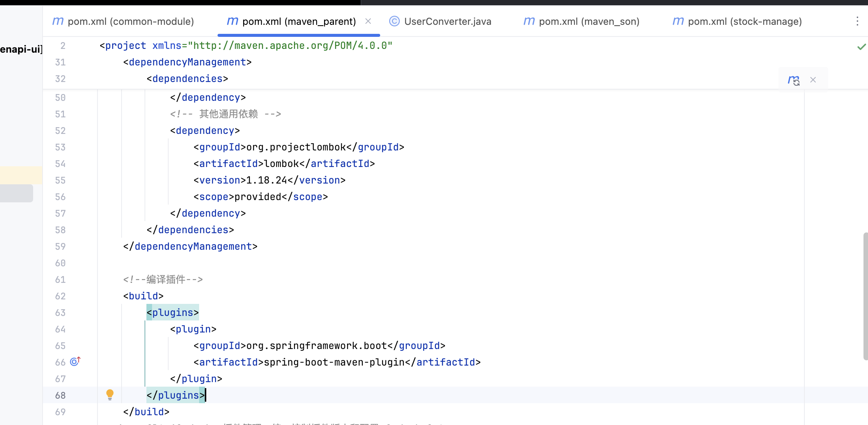This screenshot has width=868, height=425.
Task: Click gutter override icon on line 66
Action: pos(75,362)
